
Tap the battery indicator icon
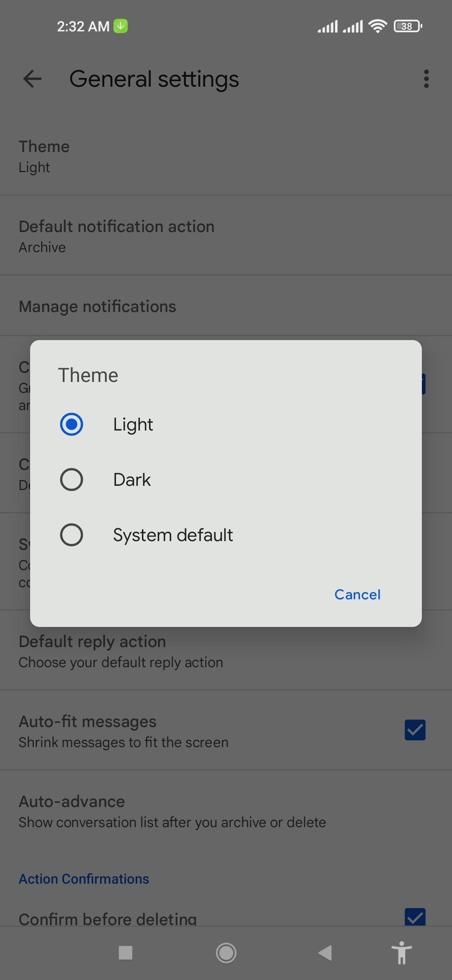[408, 26]
